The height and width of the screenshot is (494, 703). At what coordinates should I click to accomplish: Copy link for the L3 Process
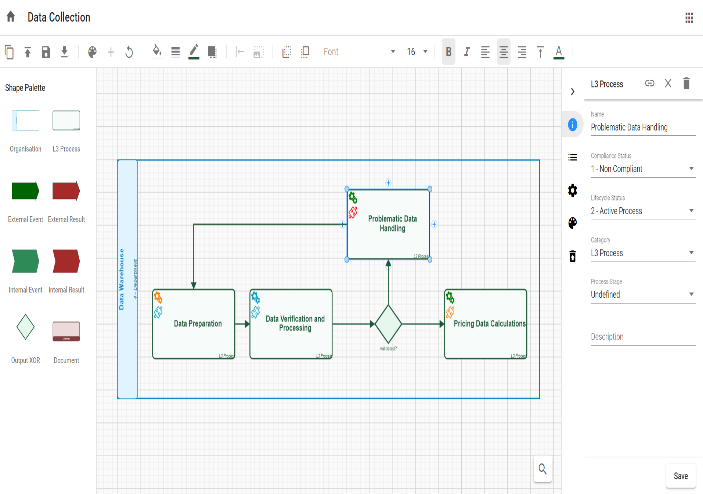point(649,84)
